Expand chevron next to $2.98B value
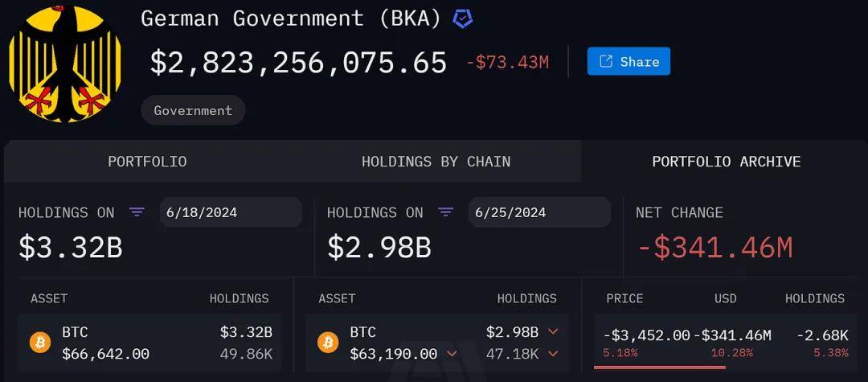Image resolution: width=868 pixels, height=382 pixels. click(x=552, y=332)
